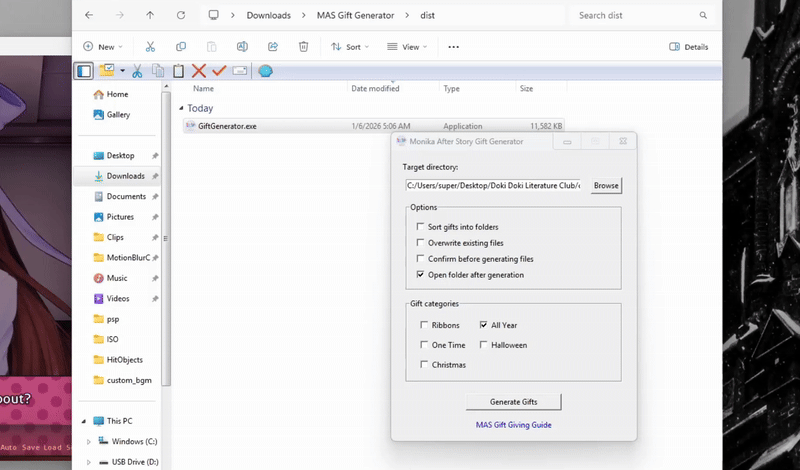Sort by the Size column header

pyautogui.click(x=527, y=88)
